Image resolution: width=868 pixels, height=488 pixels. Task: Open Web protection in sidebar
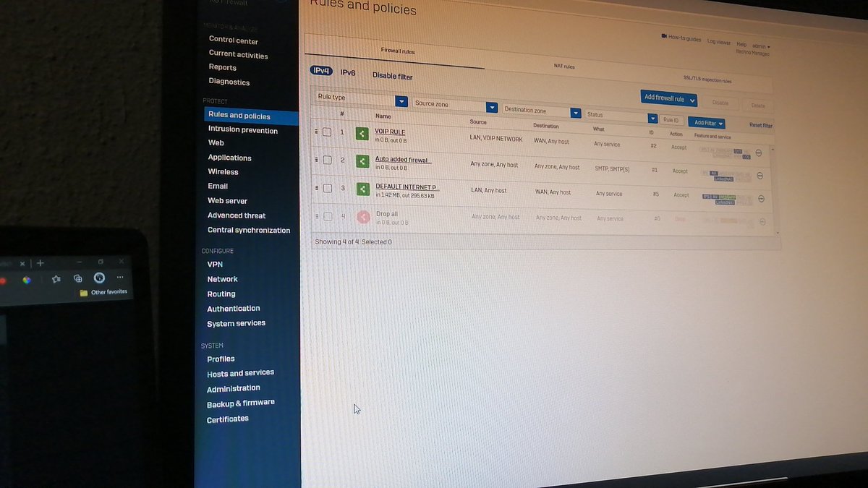(216, 142)
